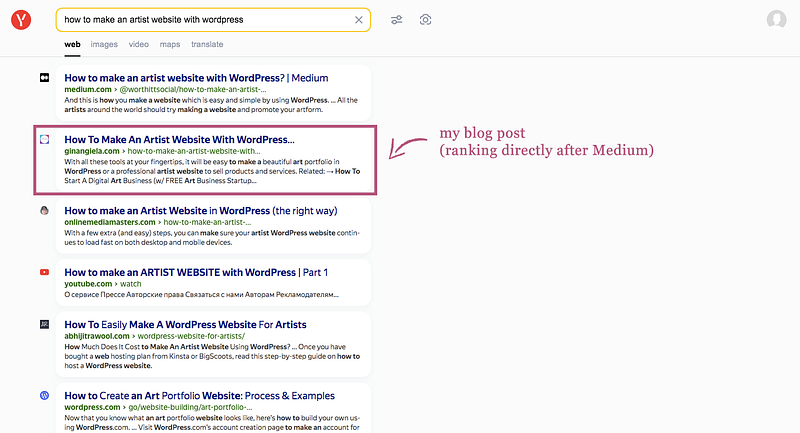Switch to the maps tab
The height and width of the screenshot is (433, 800).
pos(170,44)
